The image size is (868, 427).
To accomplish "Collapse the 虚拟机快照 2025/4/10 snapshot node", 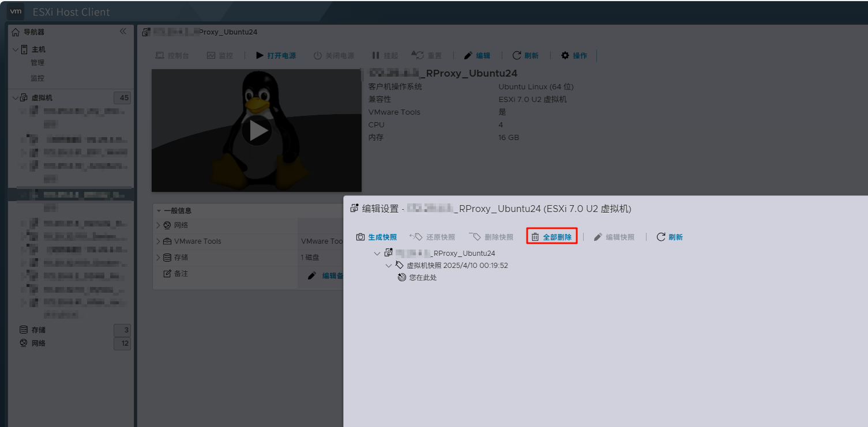I will point(389,266).
